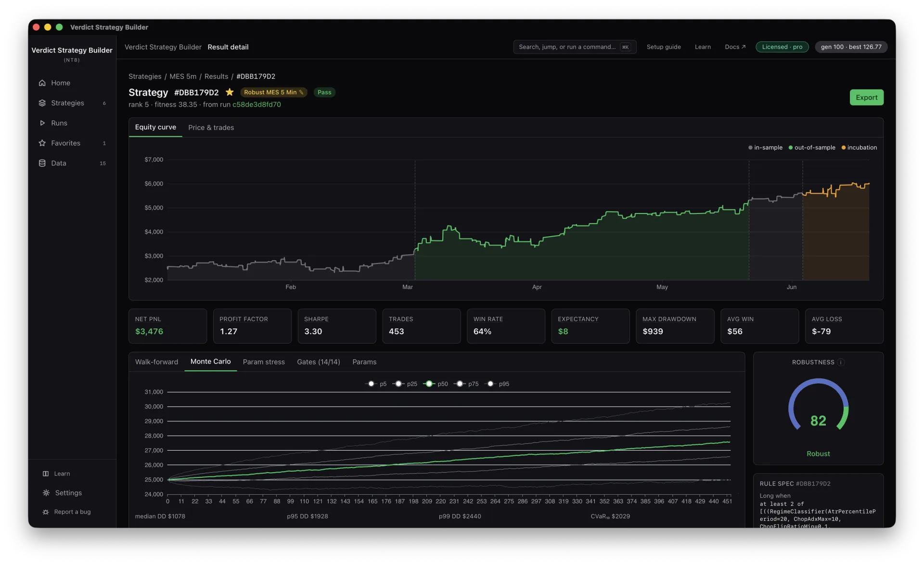Go to MES 5m breadcrumb
Image resolution: width=924 pixels, height=565 pixels.
(x=183, y=76)
